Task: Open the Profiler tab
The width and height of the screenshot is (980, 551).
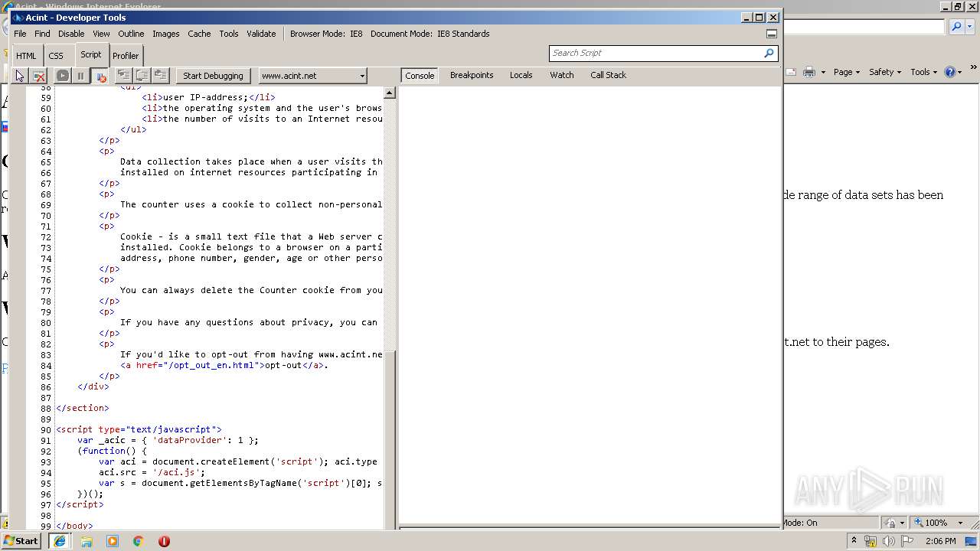Action: (126, 56)
